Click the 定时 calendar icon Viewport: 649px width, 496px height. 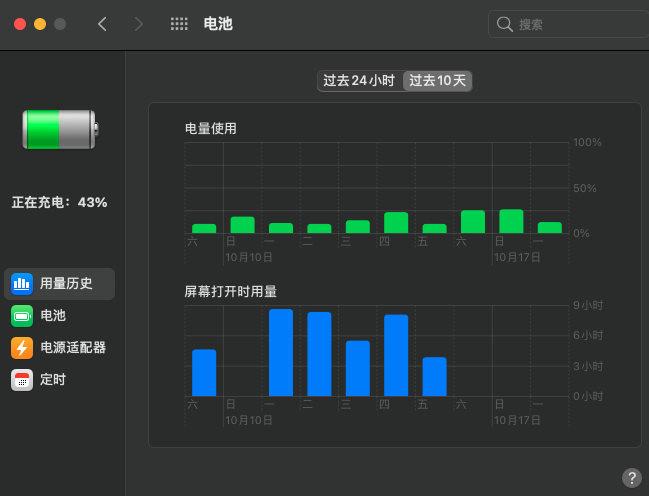(22, 380)
